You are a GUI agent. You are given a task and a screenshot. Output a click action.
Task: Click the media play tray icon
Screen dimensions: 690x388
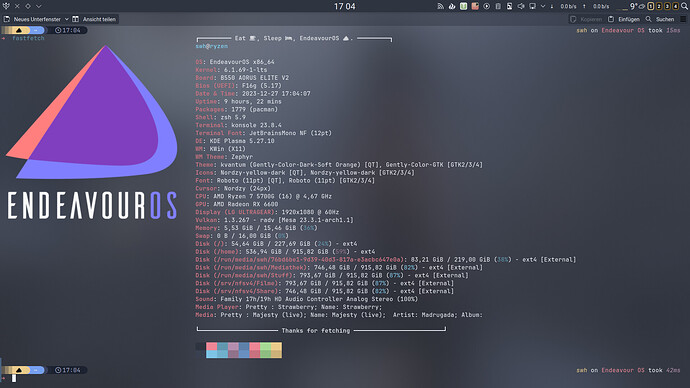tap(486, 6)
